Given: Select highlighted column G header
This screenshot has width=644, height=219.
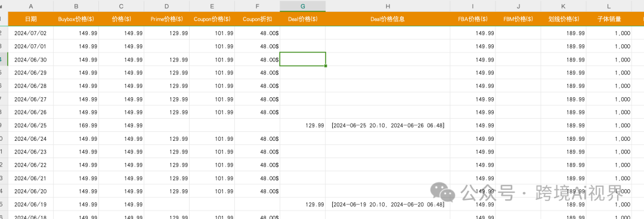Looking at the screenshot, I should [303, 6].
